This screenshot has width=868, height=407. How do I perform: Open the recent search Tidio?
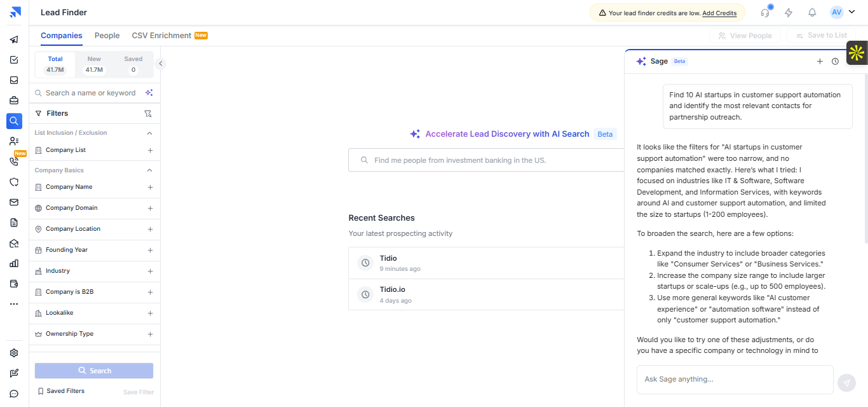486,263
